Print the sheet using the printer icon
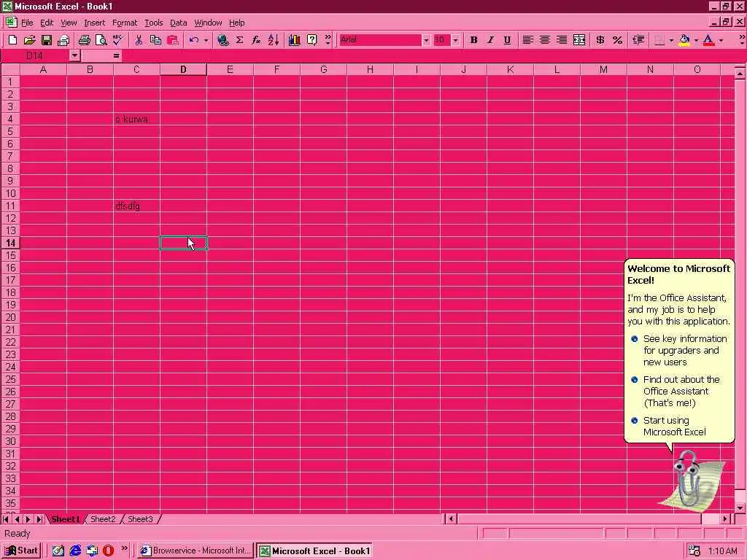 pos(85,40)
